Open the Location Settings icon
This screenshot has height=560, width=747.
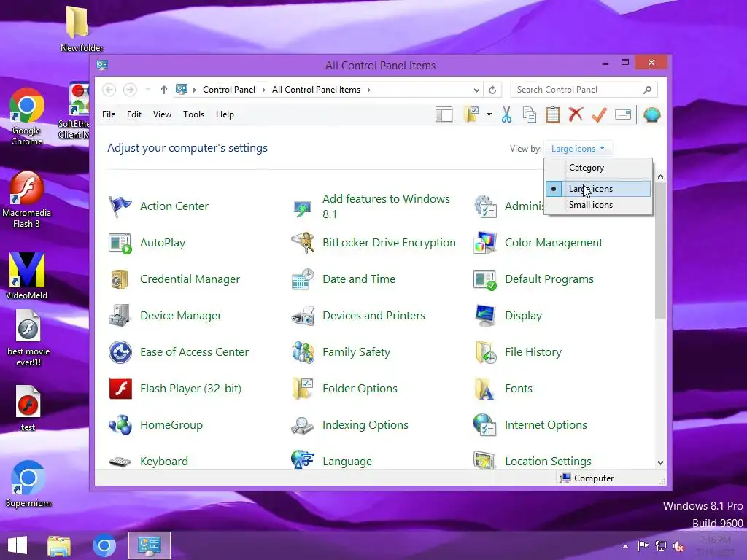[x=485, y=461]
